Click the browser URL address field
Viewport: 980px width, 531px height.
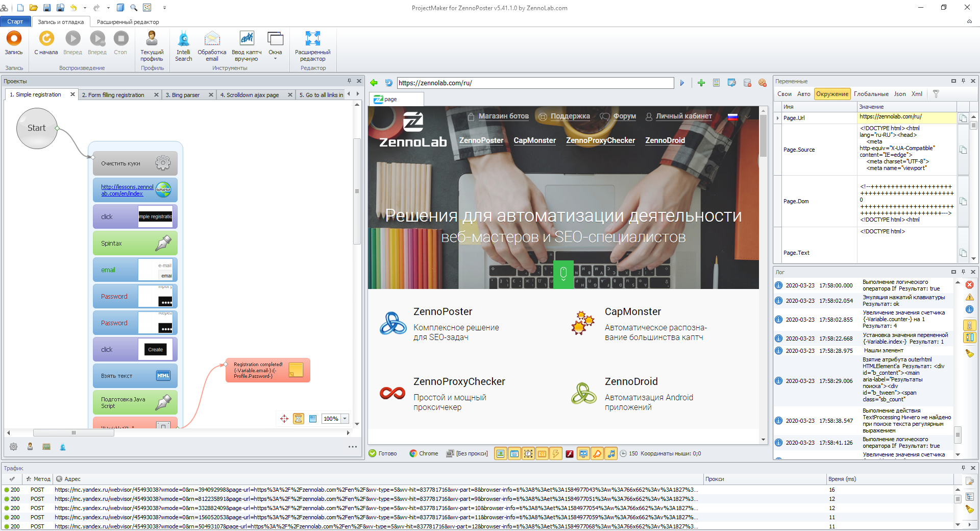click(x=535, y=83)
